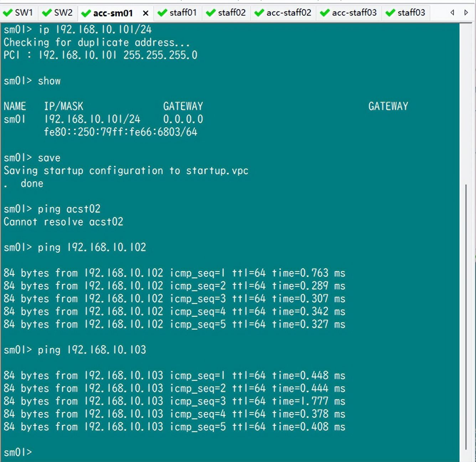Image resolution: width=476 pixels, height=462 pixels.
Task: Click the scrollbar track above the thumb
Action: click(466, 107)
